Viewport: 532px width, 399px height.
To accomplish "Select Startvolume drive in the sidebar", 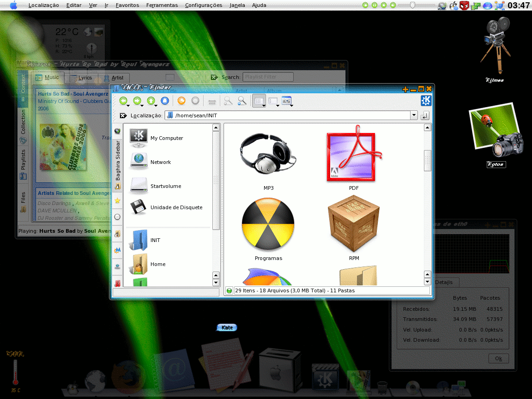I will [155, 186].
